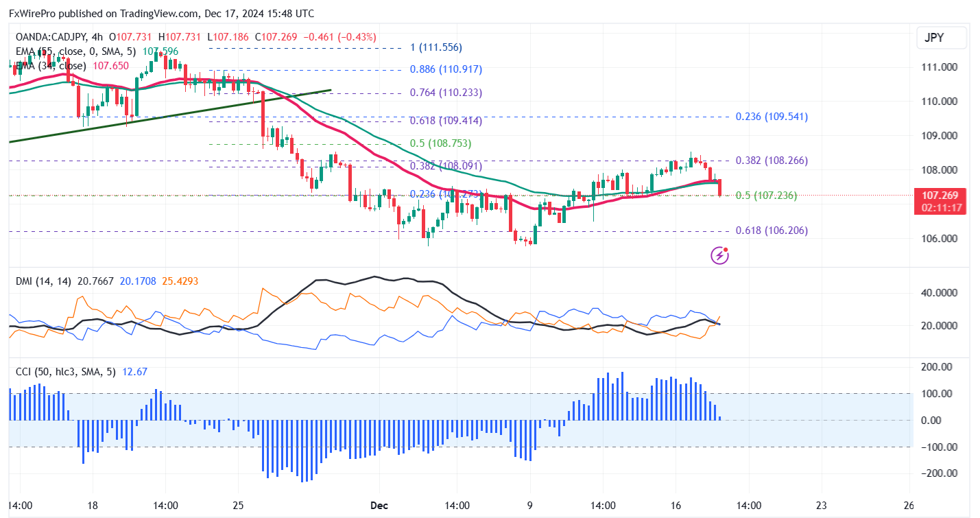This screenshot has height=518, width=980.
Task: Click the date 18 on time axis
Action: [x=93, y=506]
